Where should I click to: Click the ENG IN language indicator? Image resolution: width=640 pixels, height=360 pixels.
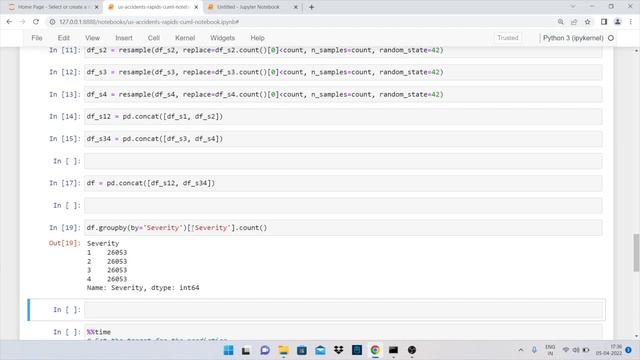pos(550,350)
